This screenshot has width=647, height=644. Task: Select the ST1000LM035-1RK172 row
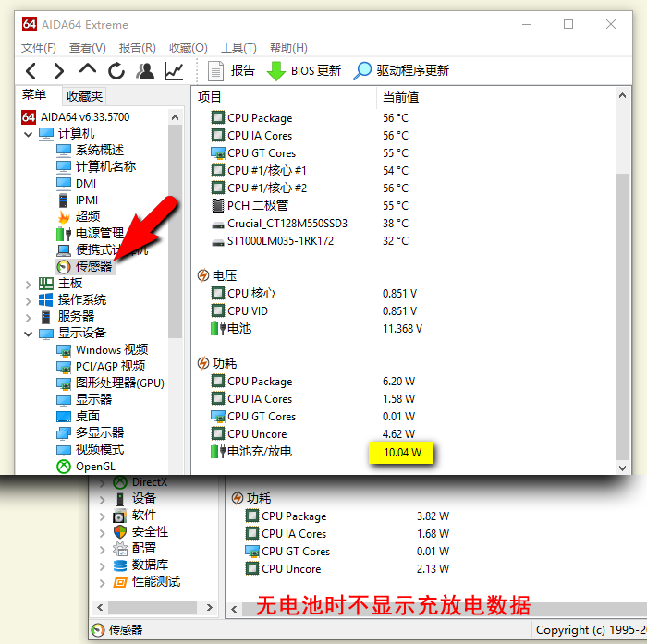coord(310,241)
